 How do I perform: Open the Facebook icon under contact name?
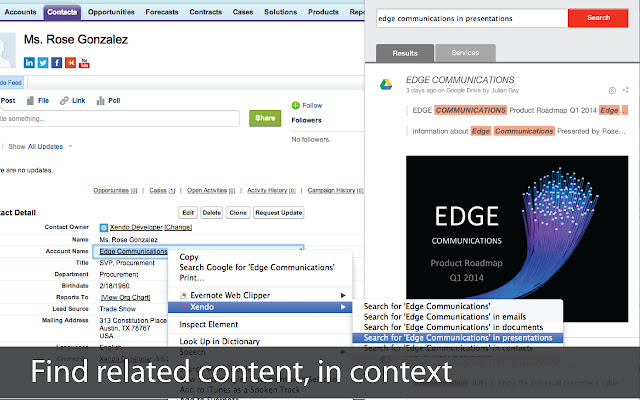[x=56, y=62]
